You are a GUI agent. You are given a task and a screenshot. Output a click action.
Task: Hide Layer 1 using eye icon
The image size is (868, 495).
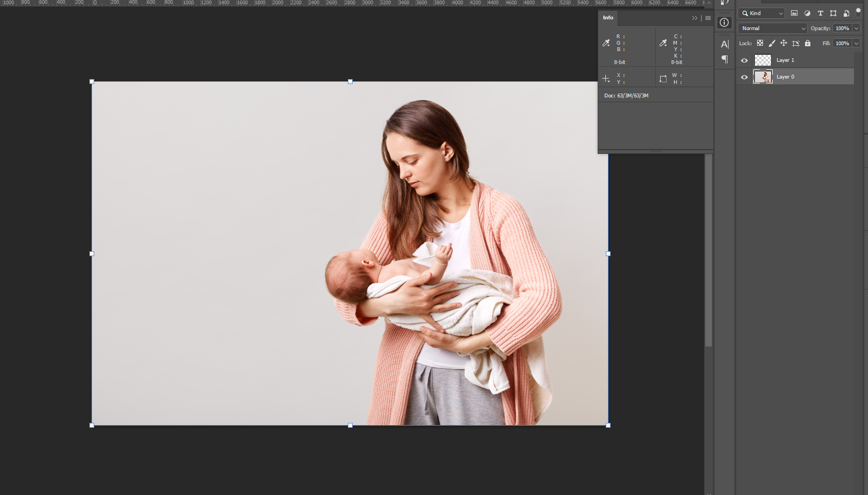[744, 60]
